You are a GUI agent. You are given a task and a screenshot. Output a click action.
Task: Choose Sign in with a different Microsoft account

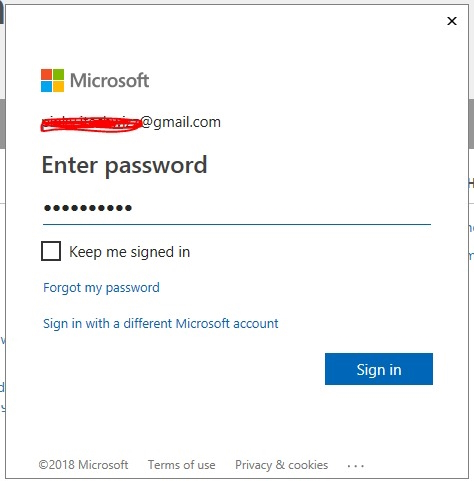tap(161, 324)
